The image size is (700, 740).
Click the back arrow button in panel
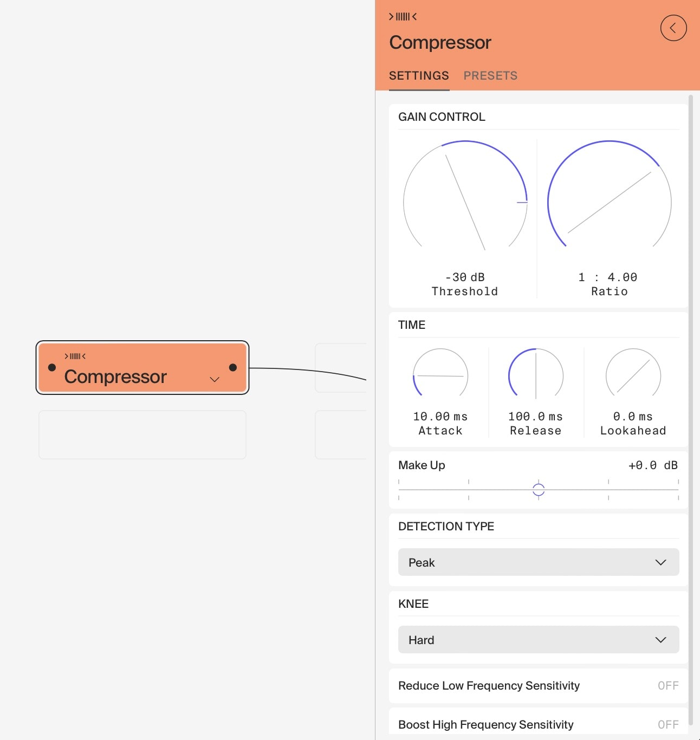[x=673, y=28]
